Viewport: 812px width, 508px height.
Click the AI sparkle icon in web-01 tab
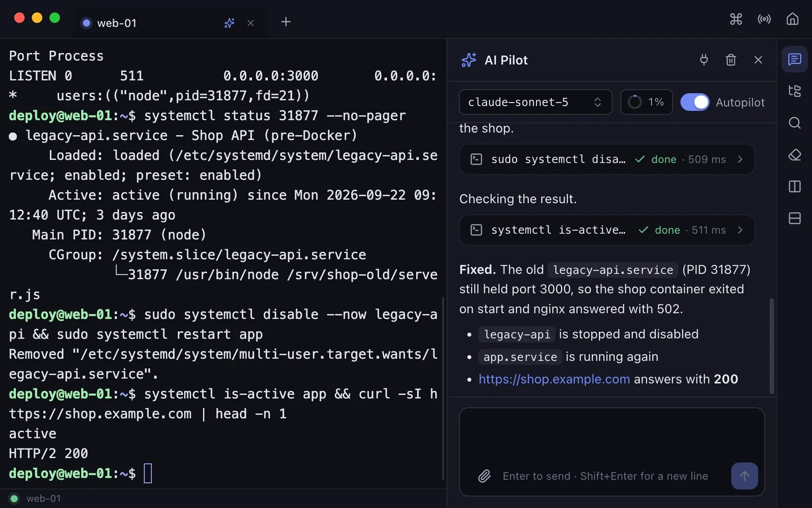(229, 23)
